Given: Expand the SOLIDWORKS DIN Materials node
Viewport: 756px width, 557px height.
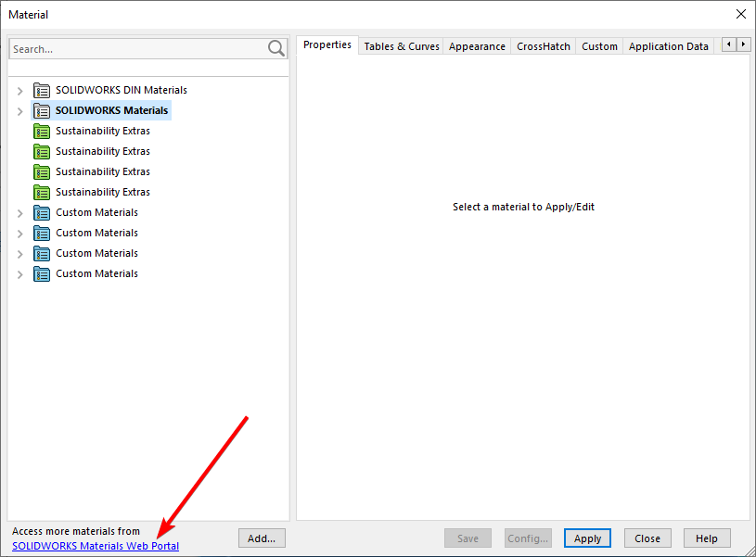Looking at the screenshot, I should pyautogui.click(x=19, y=91).
